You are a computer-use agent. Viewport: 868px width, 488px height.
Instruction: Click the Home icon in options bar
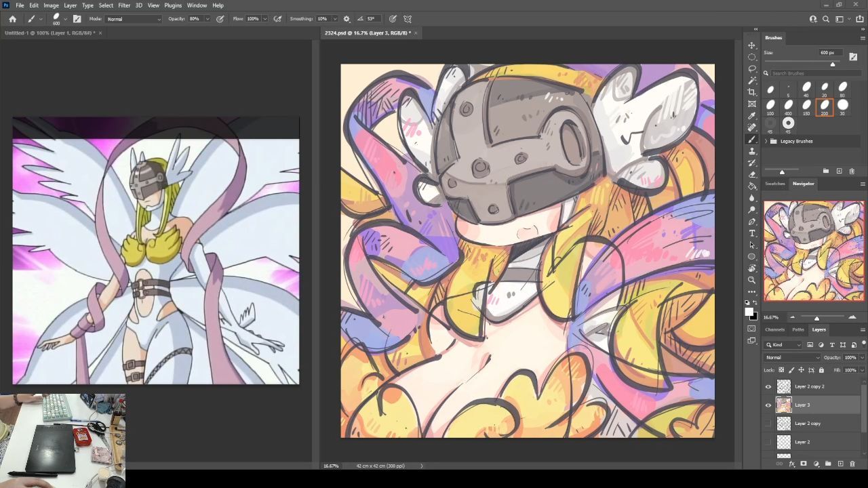click(x=12, y=19)
